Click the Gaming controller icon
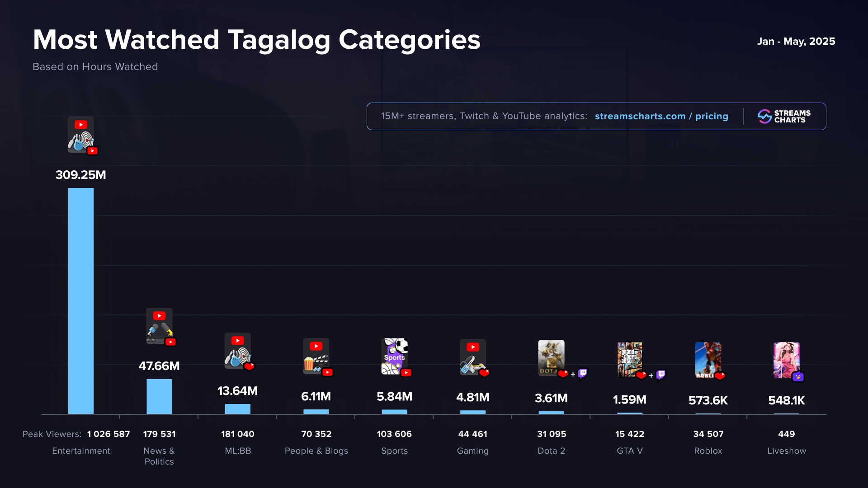 pos(472,357)
